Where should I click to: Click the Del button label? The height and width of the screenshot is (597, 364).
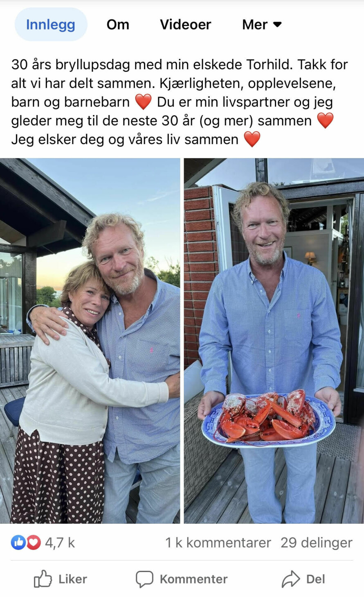click(316, 579)
